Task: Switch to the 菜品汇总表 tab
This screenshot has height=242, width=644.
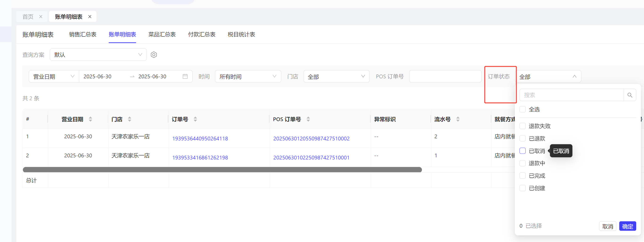Action: coord(162,34)
